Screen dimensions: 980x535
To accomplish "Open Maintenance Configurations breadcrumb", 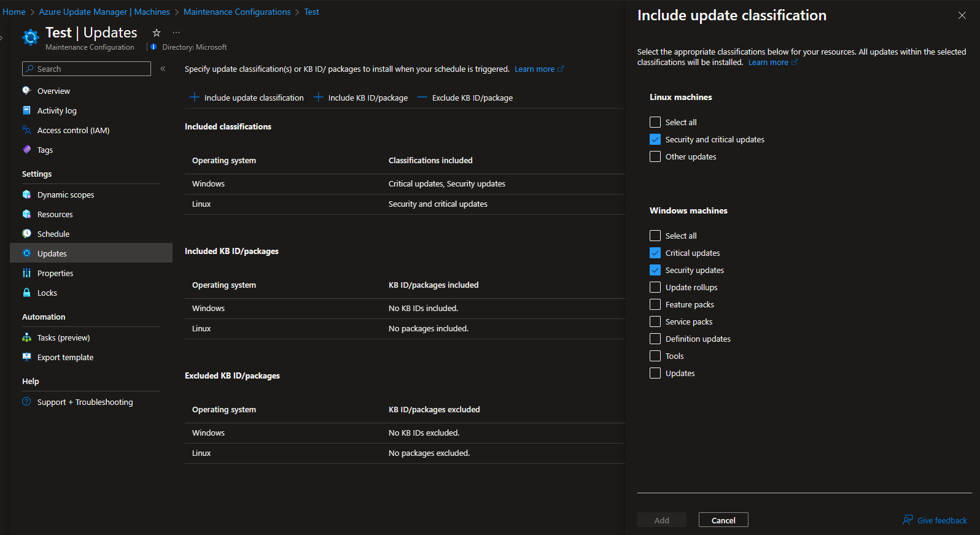I will tap(237, 12).
